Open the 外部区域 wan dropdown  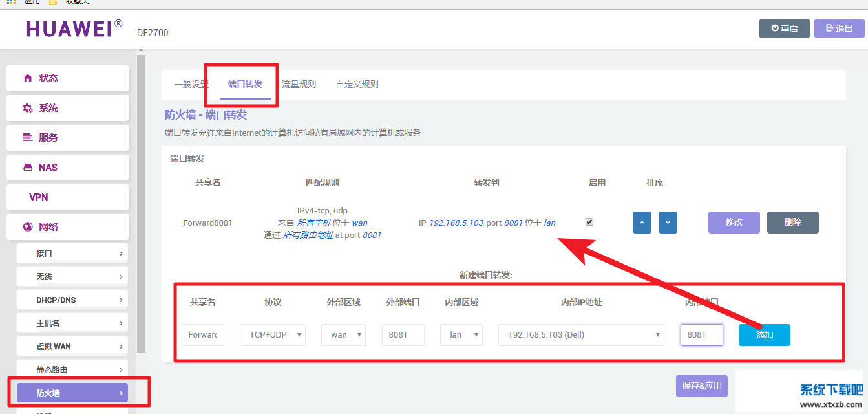[x=343, y=335]
